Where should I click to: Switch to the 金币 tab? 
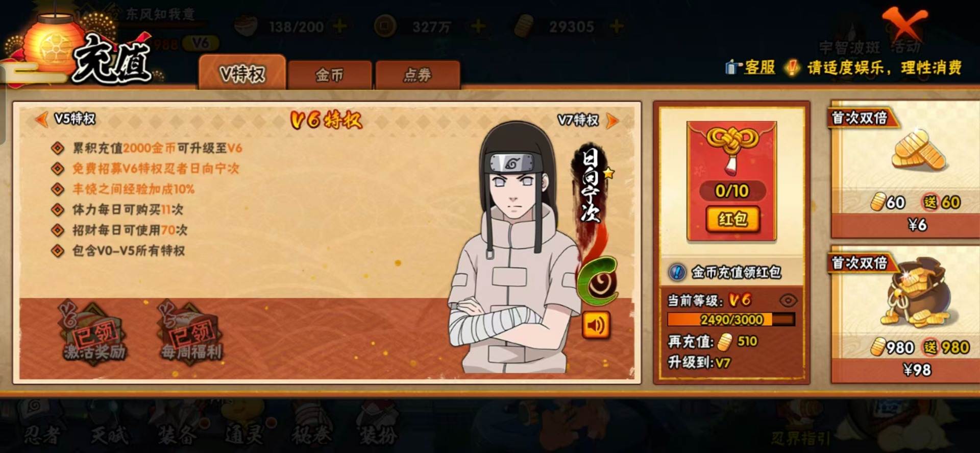[x=329, y=75]
